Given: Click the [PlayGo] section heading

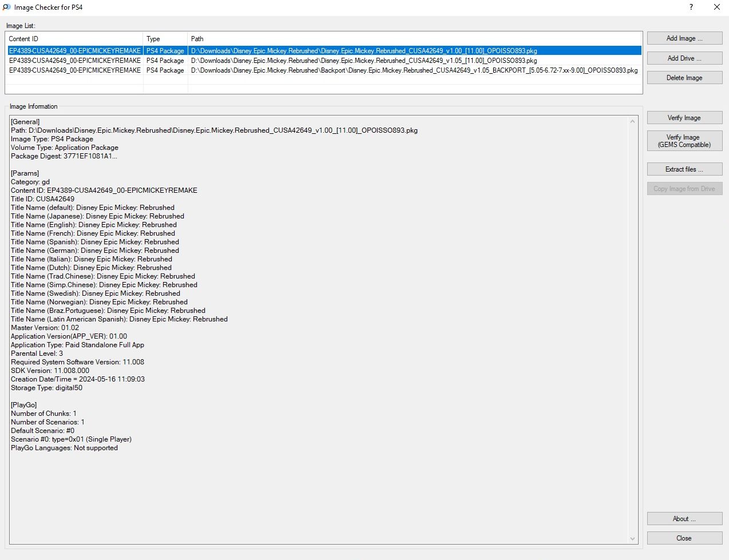Looking at the screenshot, I should (24, 405).
